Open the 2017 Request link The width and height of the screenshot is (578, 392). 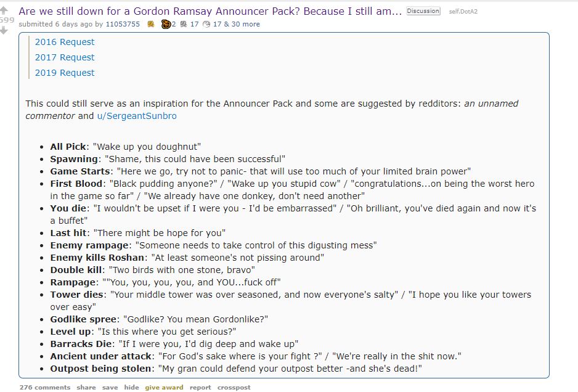(65, 57)
